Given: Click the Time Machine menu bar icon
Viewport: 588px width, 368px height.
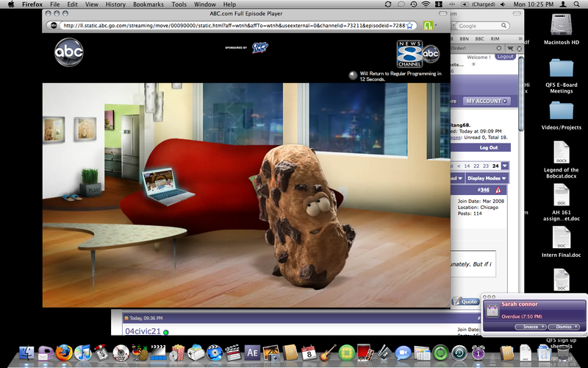Looking at the screenshot, I should (413, 4).
